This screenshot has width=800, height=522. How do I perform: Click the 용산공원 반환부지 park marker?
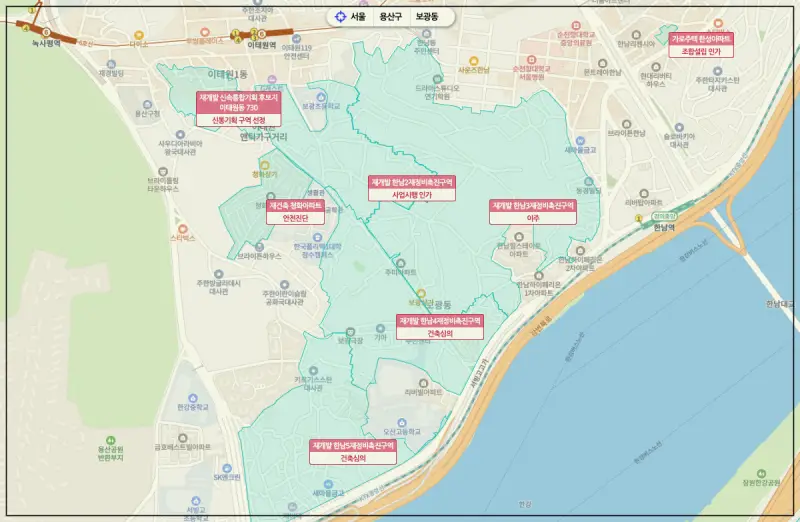point(111,440)
